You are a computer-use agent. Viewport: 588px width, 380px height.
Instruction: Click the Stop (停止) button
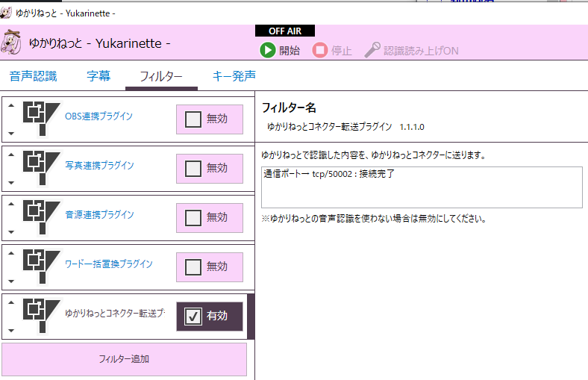332,50
